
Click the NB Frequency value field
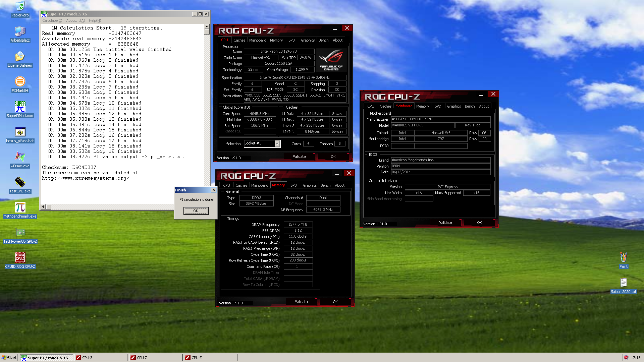point(323,210)
